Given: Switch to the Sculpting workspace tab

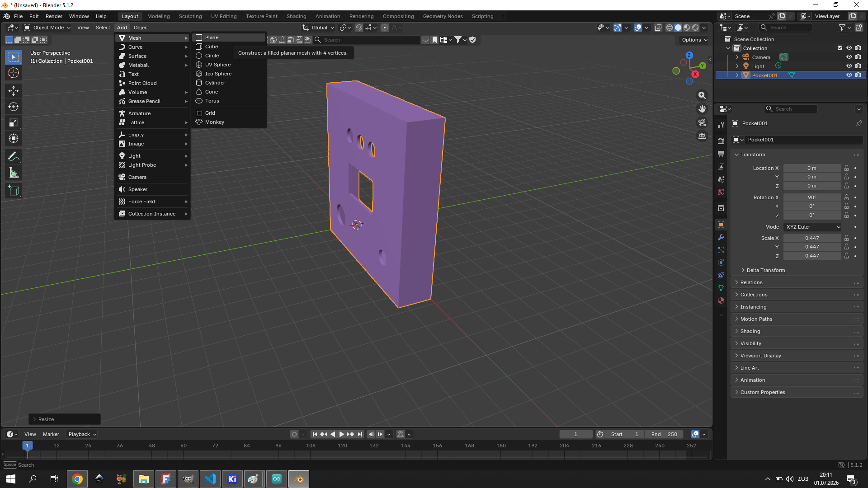Looking at the screenshot, I should point(190,16).
